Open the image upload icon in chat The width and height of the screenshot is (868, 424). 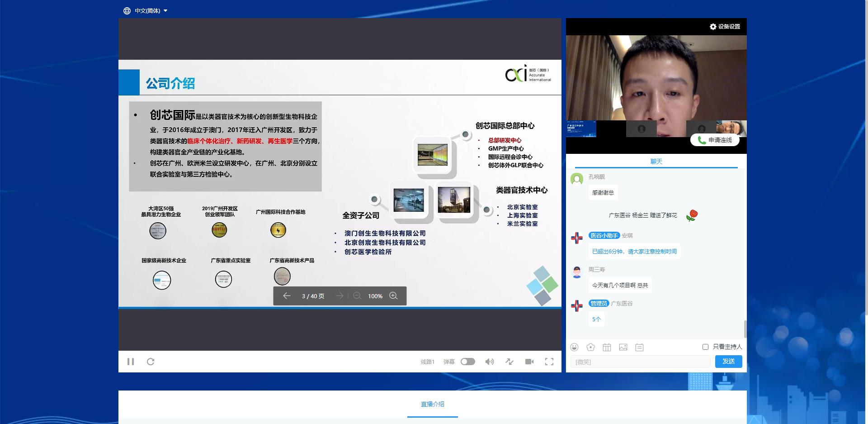pos(623,347)
